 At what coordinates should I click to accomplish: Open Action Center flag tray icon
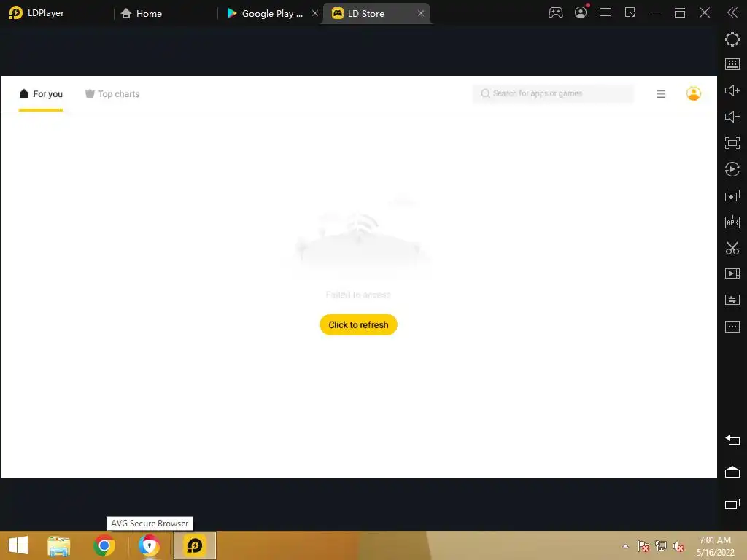[x=643, y=546]
